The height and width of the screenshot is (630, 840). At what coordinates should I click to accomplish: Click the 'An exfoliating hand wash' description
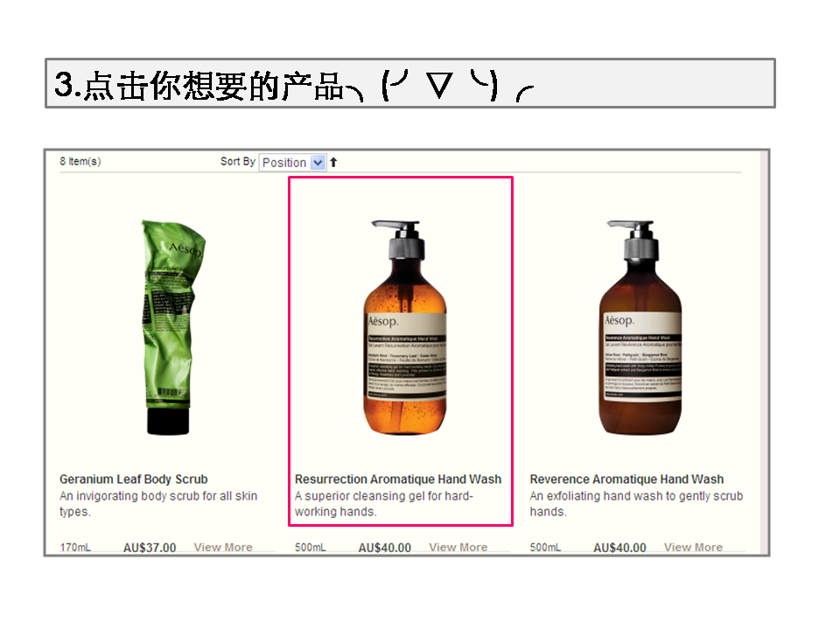(x=636, y=504)
